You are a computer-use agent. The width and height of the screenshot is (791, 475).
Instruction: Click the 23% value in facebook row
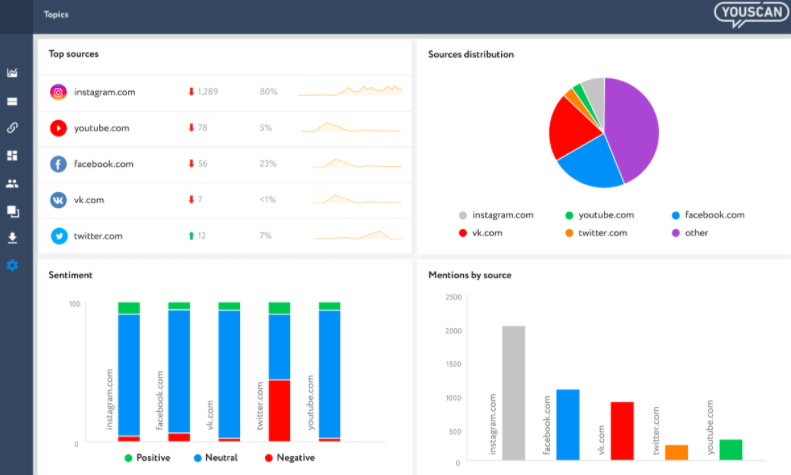(x=268, y=164)
